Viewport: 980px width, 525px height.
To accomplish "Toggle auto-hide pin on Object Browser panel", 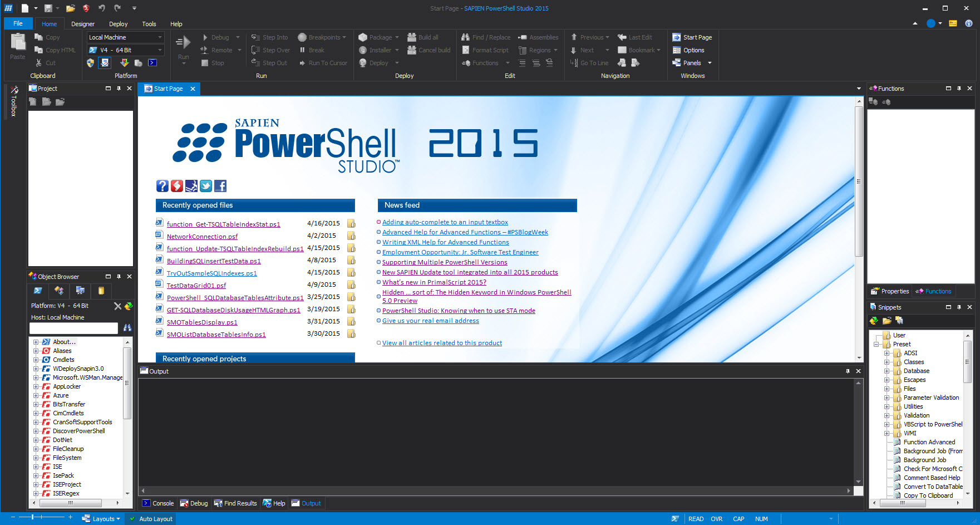I will point(119,277).
